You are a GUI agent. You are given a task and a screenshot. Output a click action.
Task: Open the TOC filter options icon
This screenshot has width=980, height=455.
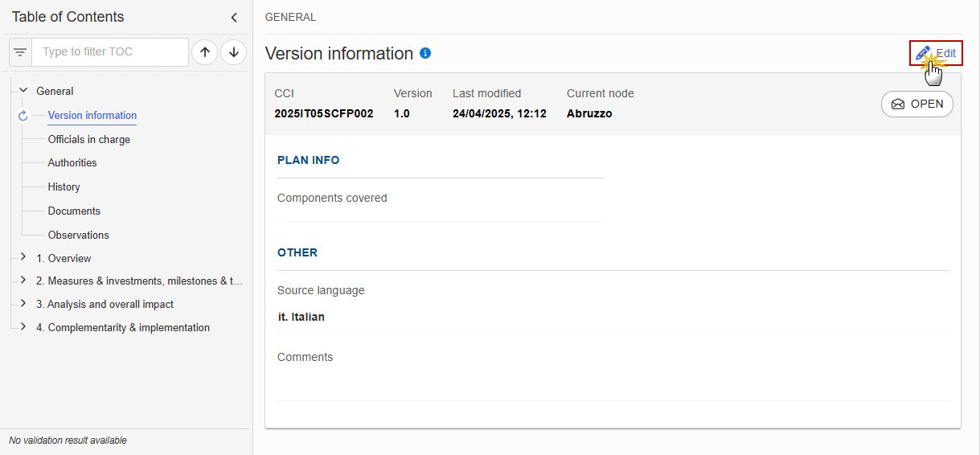(20, 52)
